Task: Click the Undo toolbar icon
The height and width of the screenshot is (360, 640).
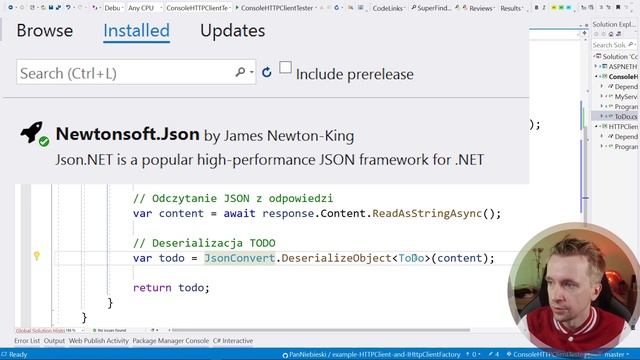Action: pyautogui.click(x=68, y=7)
